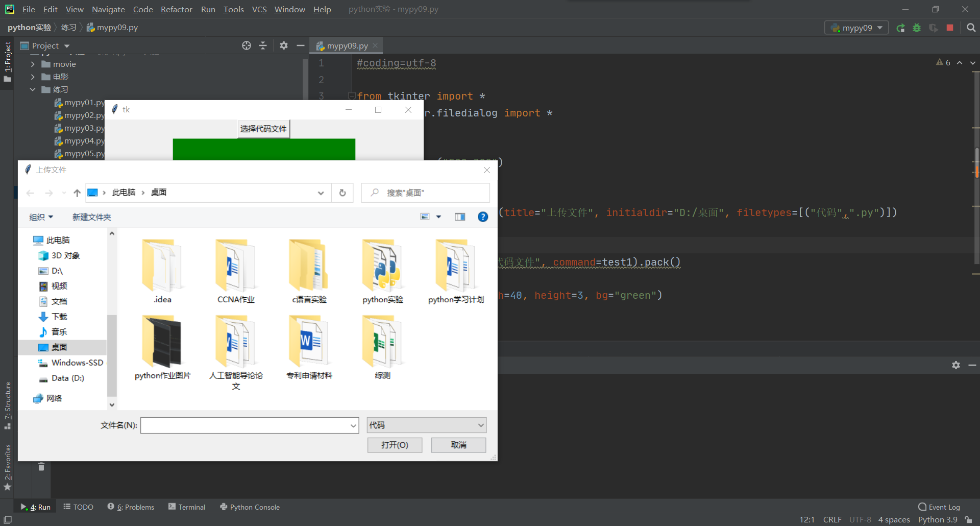Image resolution: width=980 pixels, height=526 pixels.
Task: Click the 取消 button
Action: click(x=458, y=445)
